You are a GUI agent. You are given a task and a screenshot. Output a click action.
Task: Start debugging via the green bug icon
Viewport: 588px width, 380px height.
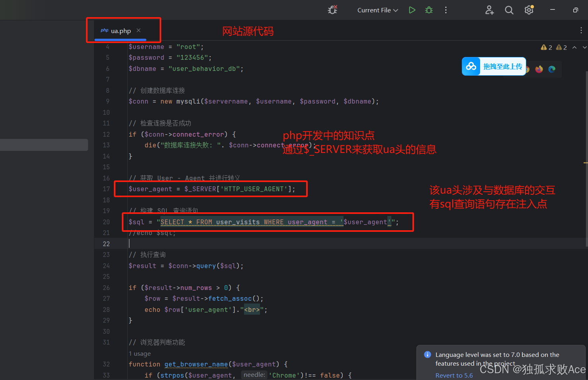point(429,10)
